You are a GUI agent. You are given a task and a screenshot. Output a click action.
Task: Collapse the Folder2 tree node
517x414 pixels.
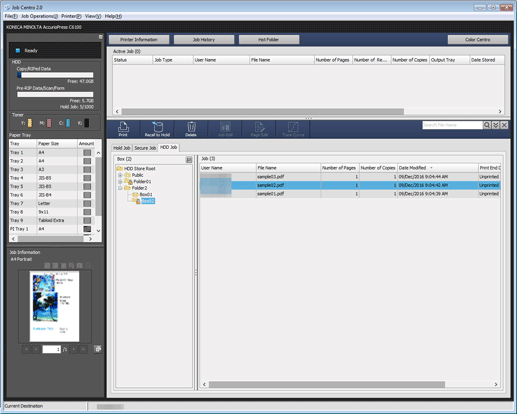click(120, 188)
